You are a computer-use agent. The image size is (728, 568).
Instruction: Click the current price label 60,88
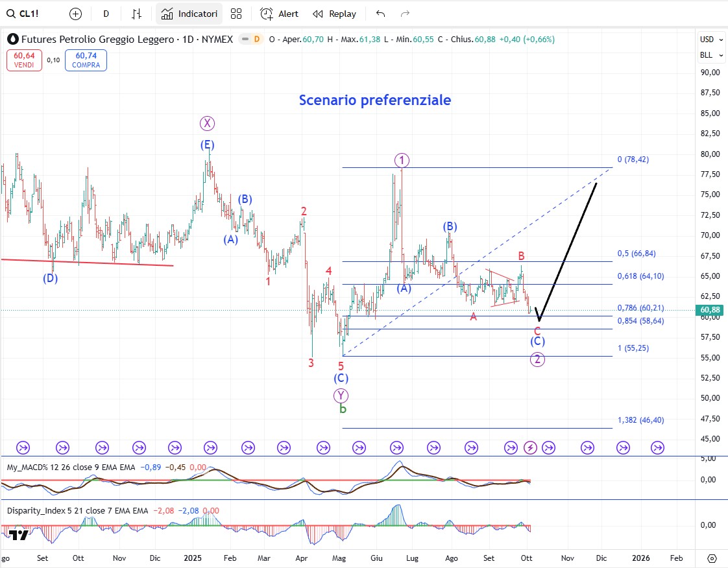(x=709, y=309)
